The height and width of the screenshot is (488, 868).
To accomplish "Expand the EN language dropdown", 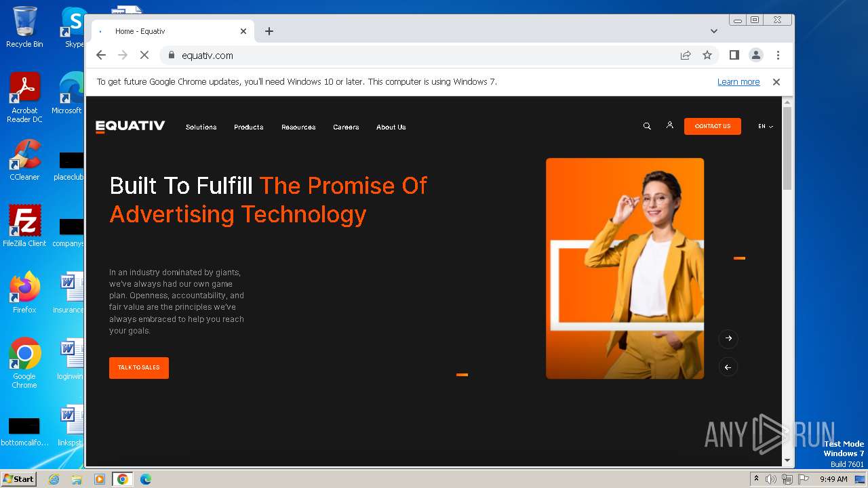I will [x=766, y=126].
